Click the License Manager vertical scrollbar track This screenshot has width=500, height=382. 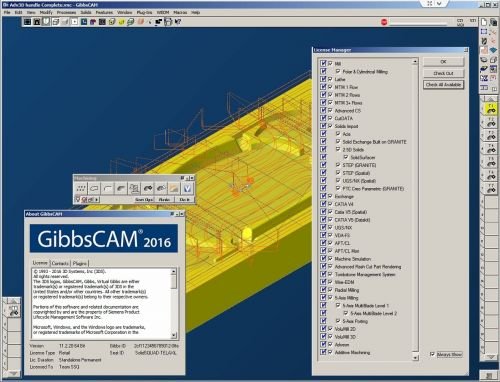(415, 210)
